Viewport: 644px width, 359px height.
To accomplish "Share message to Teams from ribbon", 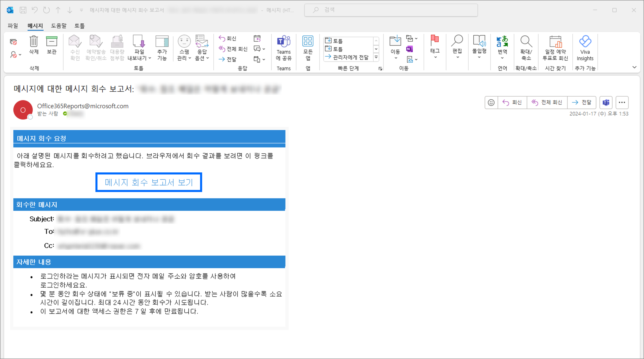I will [284, 41].
